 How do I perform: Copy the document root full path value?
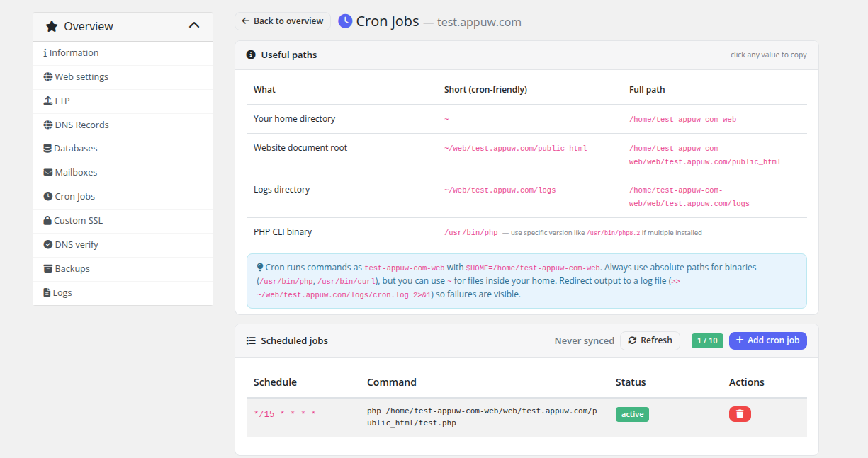tap(705, 155)
